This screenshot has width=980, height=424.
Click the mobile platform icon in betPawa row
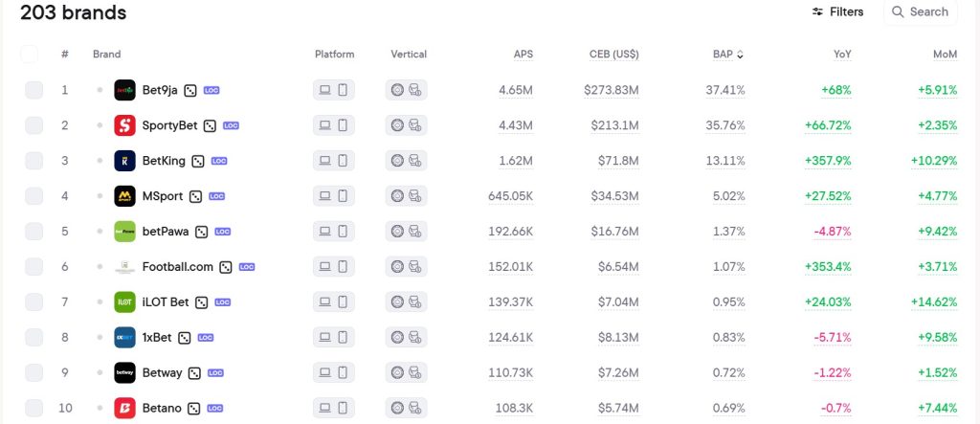pos(343,232)
